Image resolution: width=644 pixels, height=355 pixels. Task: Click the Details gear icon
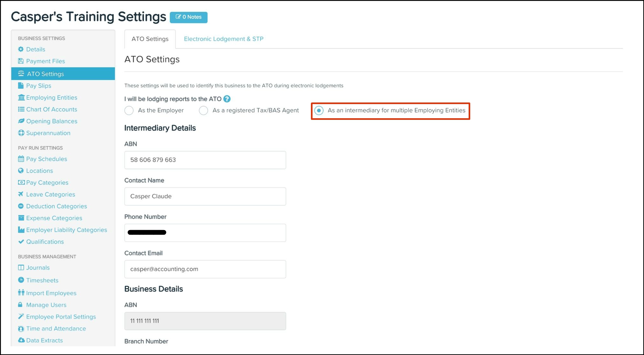point(21,49)
